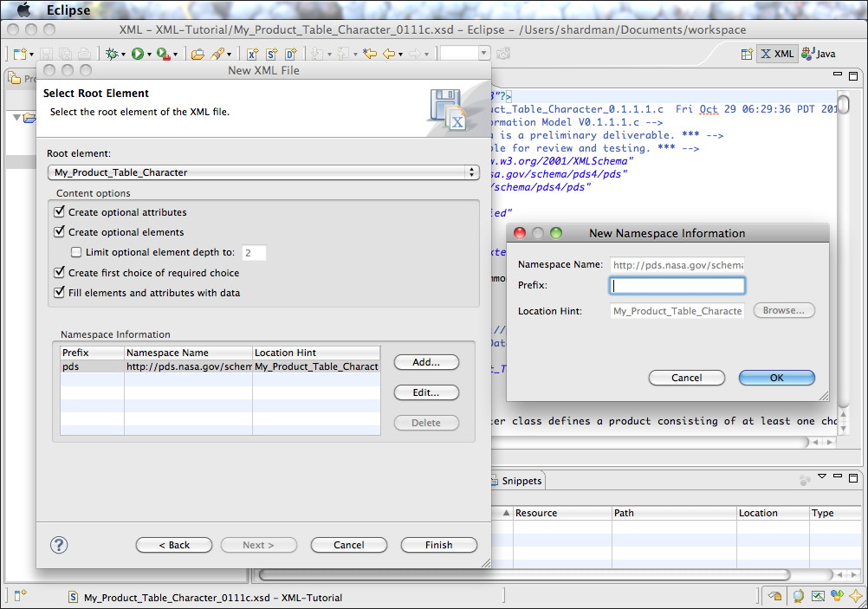Open the External Tools dropdown arrow
Viewport: 868px width, 609px height.
[175, 55]
